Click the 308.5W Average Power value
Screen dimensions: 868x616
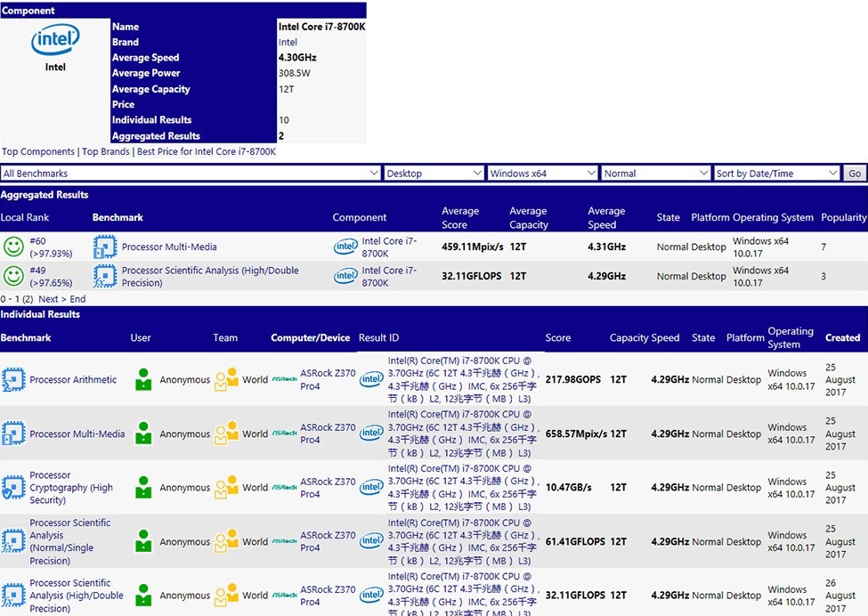click(x=295, y=73)
